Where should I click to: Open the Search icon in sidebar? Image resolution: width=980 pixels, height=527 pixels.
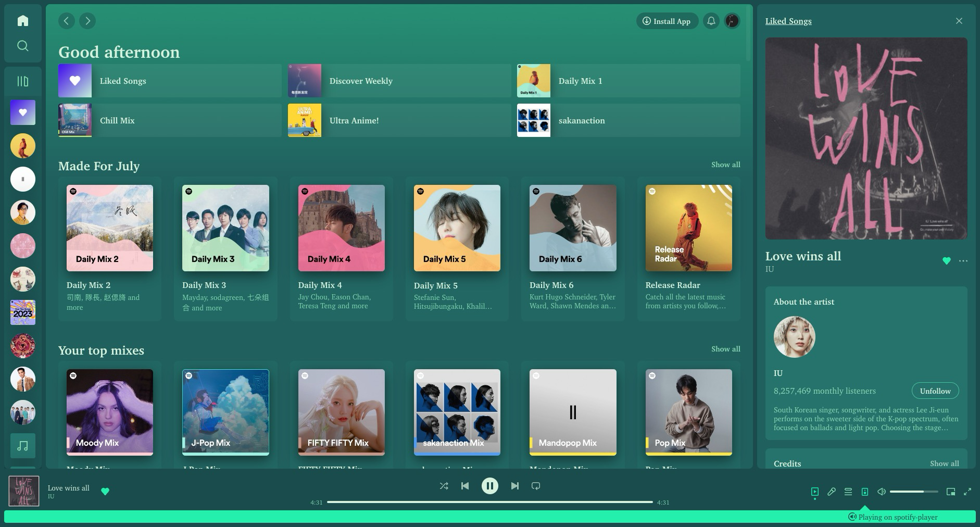(x=23, y=46)
